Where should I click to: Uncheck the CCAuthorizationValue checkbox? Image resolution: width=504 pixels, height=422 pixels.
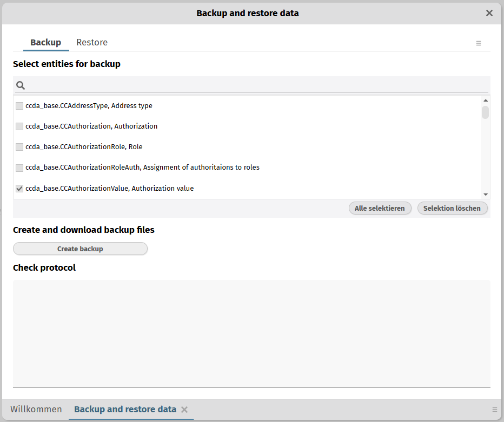19,189
